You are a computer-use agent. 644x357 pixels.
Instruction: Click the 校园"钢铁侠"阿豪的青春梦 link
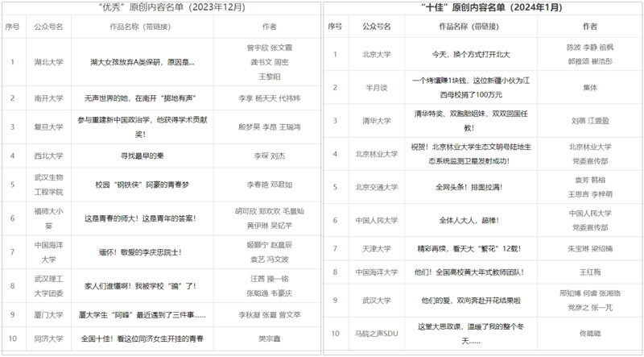coord(141,184)
